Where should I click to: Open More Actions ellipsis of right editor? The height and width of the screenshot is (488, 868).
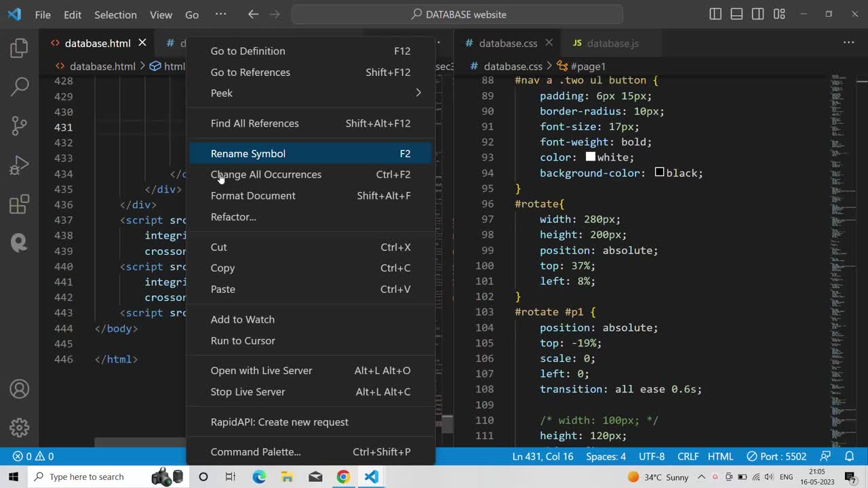848,43
